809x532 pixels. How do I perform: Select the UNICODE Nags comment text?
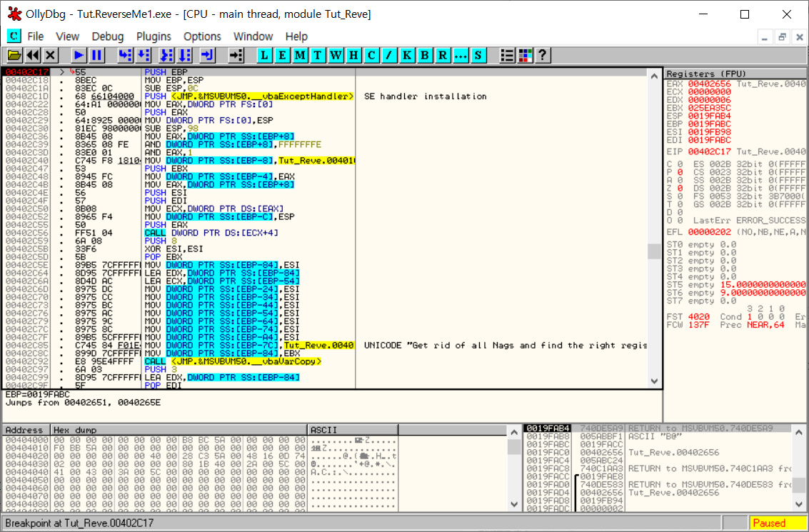[505, 345]
